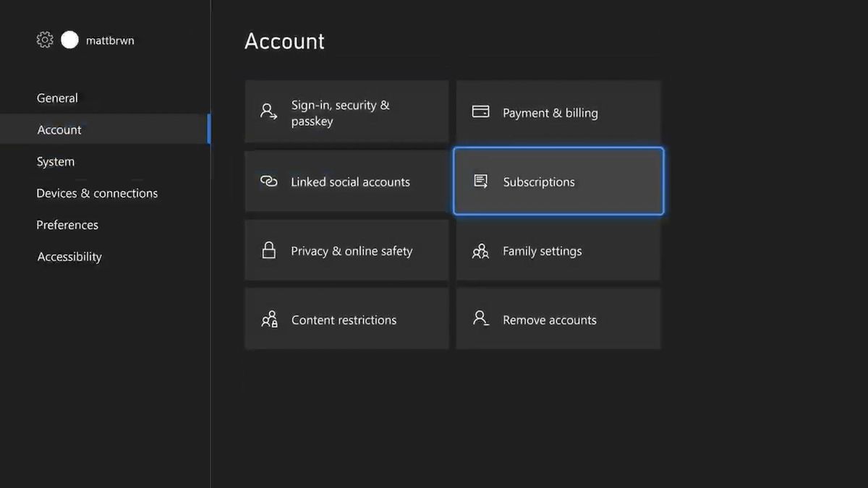Open Subscriptions settings
Viewport: 868px width, 488px height.
click(558, 181)
